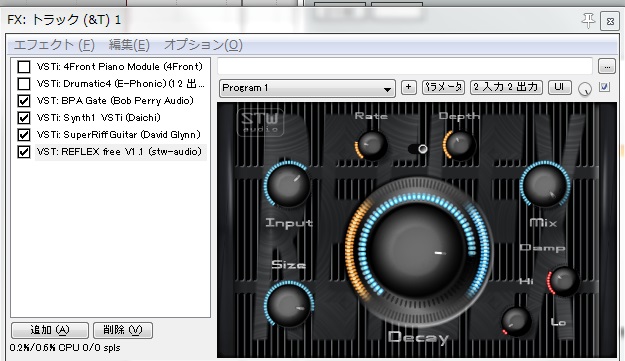Open the '...' preset options button
Image resolution: width=625 pixels, height=361 pixels.
607,67
